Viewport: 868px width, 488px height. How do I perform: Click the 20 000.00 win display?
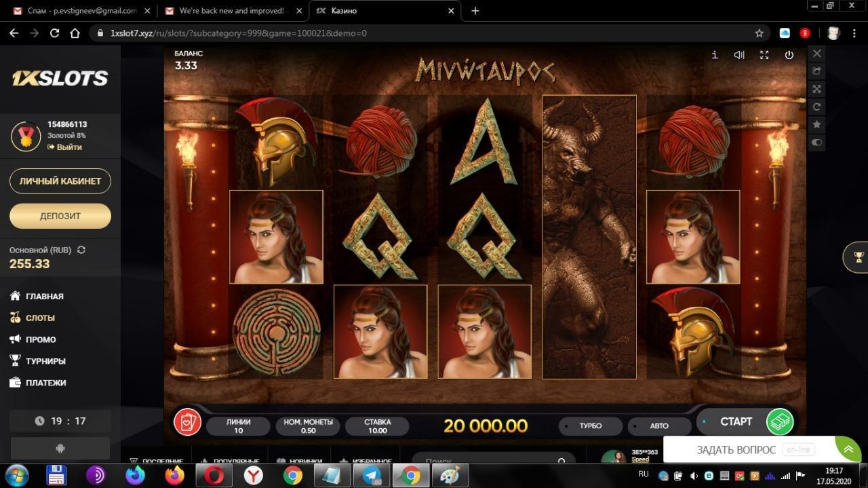point(486,426)
